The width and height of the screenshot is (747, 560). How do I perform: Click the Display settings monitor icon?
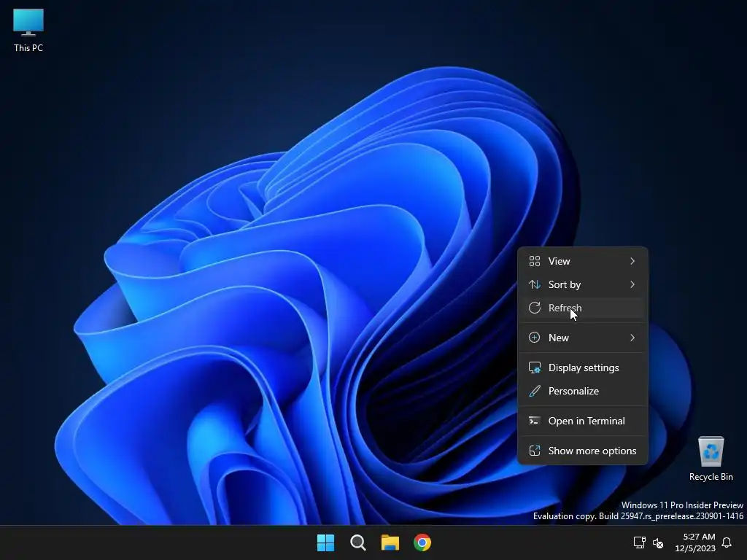[535, 367]
